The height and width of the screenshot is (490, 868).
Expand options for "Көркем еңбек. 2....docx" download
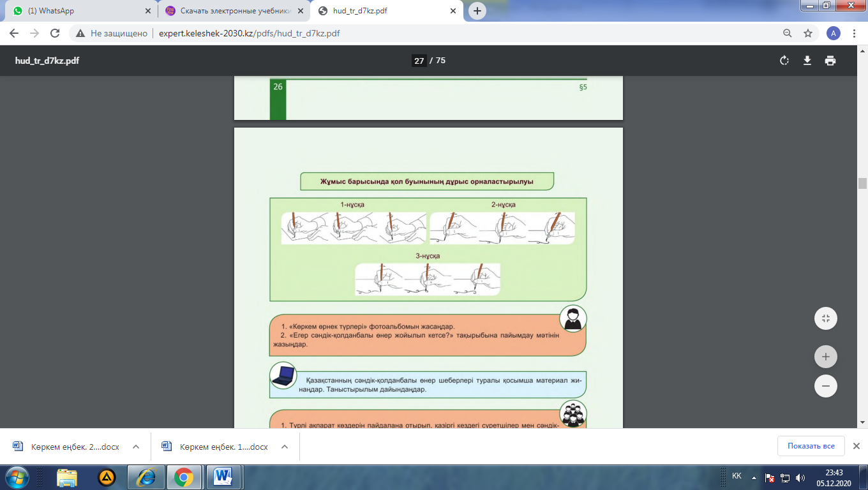(135, 447)
